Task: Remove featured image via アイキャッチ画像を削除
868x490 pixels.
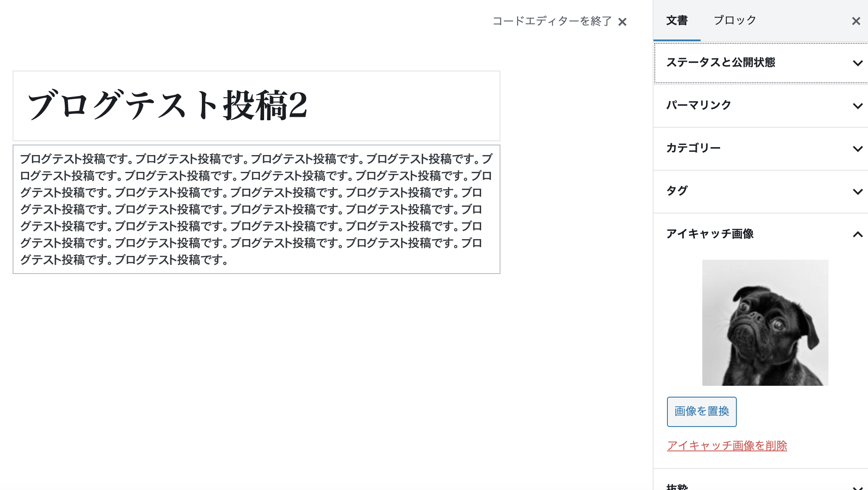Action: coord(727,446)
